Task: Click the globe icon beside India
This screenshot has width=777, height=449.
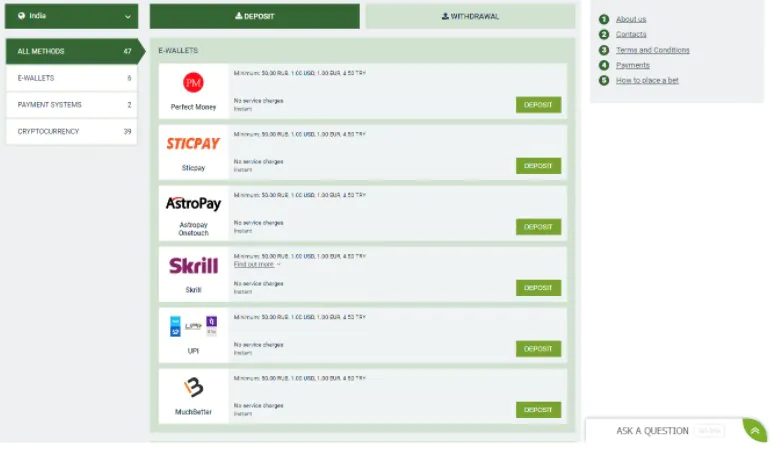Action: tap(21, 16)
